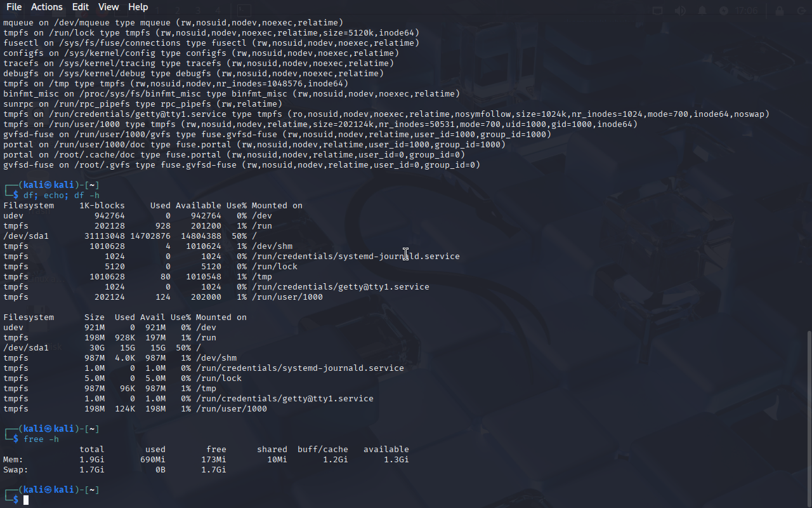Click the '10Mi' shared memory value
Image resolution: width=812 pixels, height=508 pixels.
[277, 459]
